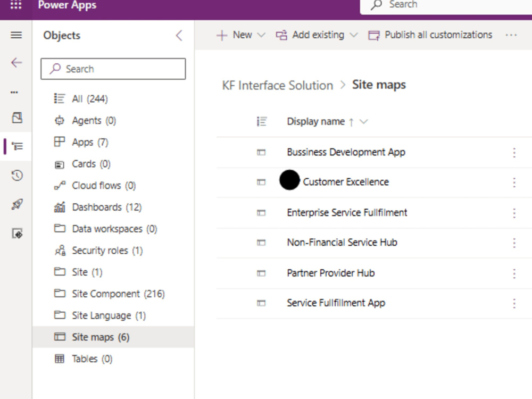Select Site maps (6) in objects list
The height and width of the screenshot is (399, 532).
coord(113,337)
